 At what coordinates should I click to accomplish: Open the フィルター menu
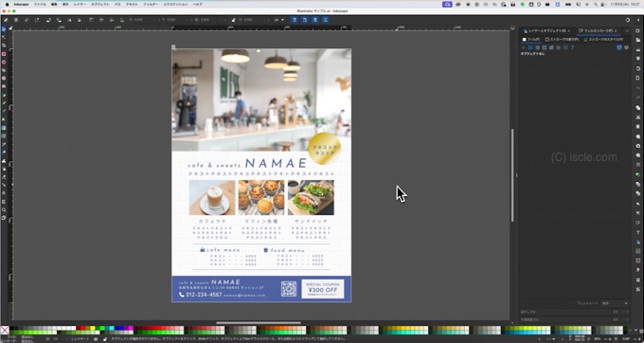click(x=151, y=4)
